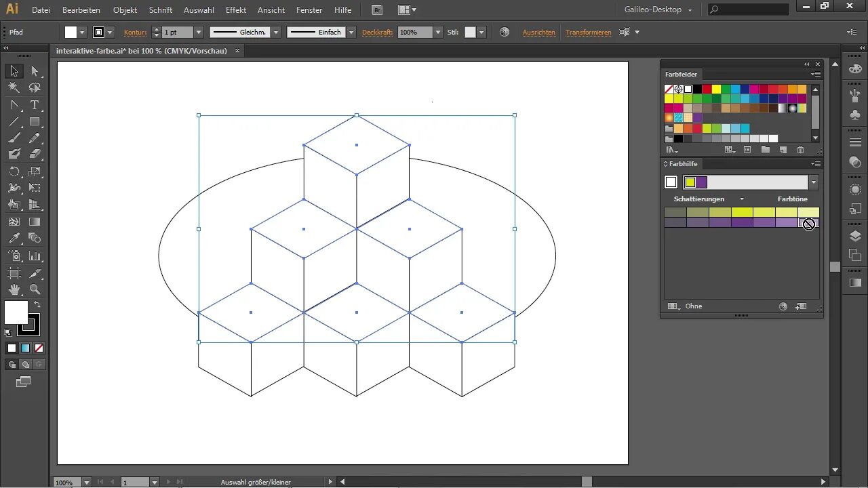Screen dimensions: 868x488
Task: Select the Lasso tool
Action: coord(35,88)
